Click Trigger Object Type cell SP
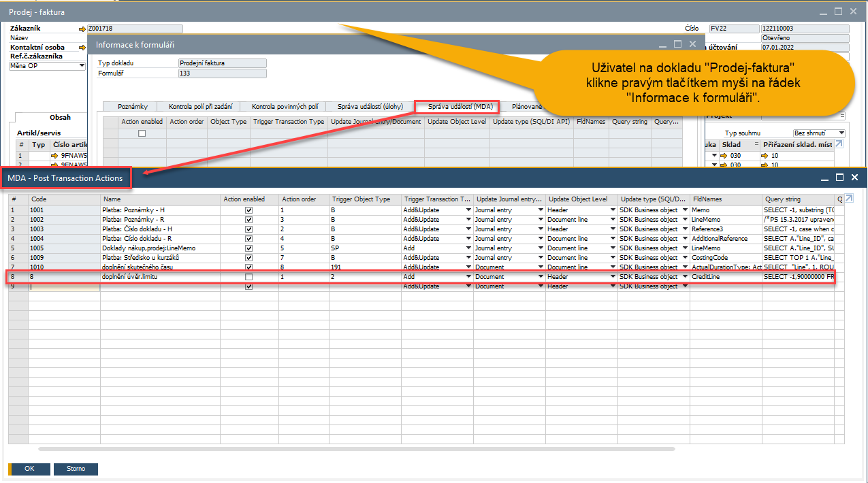868x483 pixels. coord(365,248)
